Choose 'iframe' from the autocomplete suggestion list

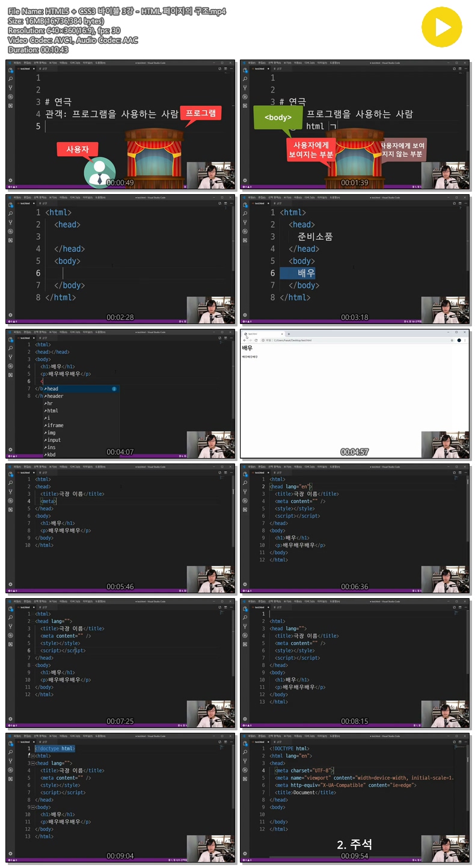55,426
